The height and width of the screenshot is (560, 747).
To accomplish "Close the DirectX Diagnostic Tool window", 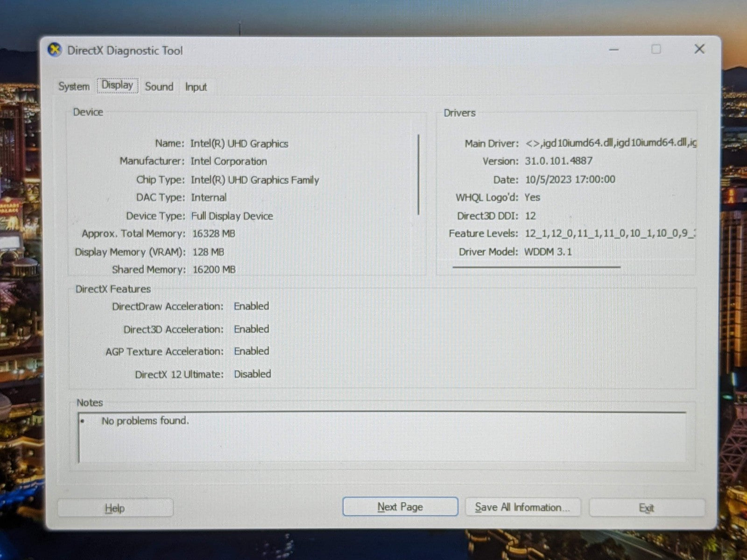I will click(x=699, y=49).
